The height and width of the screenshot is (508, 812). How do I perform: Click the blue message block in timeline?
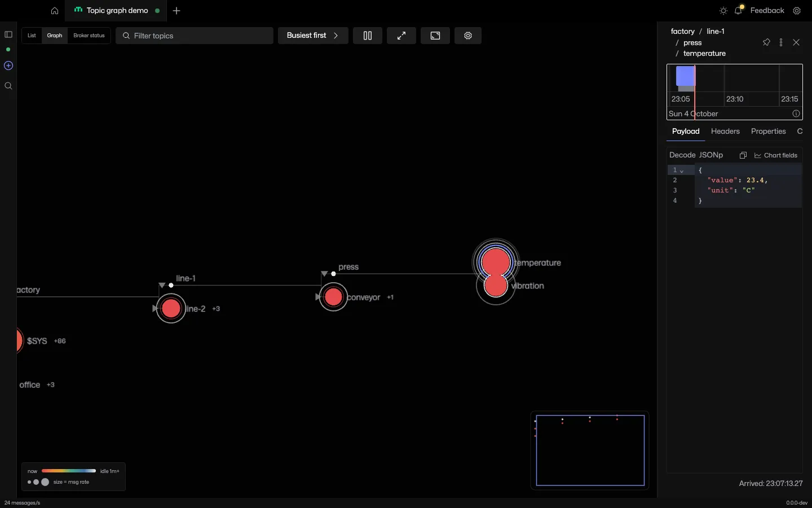coord(686,76)
